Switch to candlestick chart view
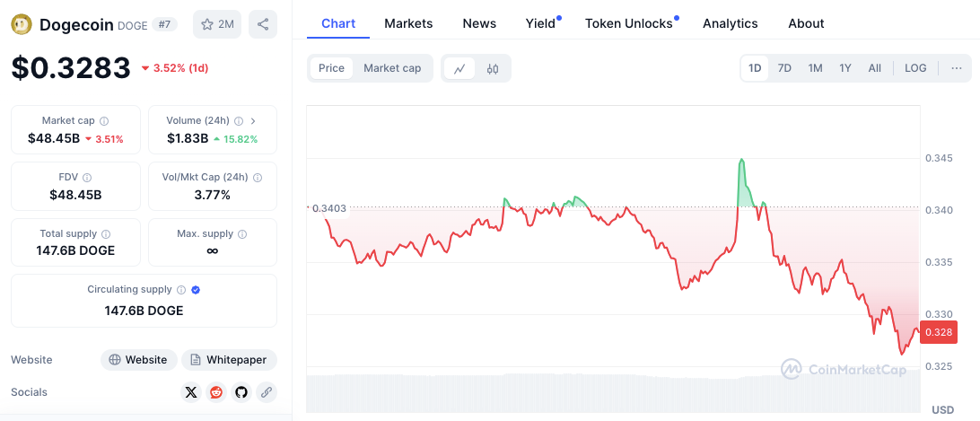The width and height of the screenshot is (980, 421). [x=493, y=68]
